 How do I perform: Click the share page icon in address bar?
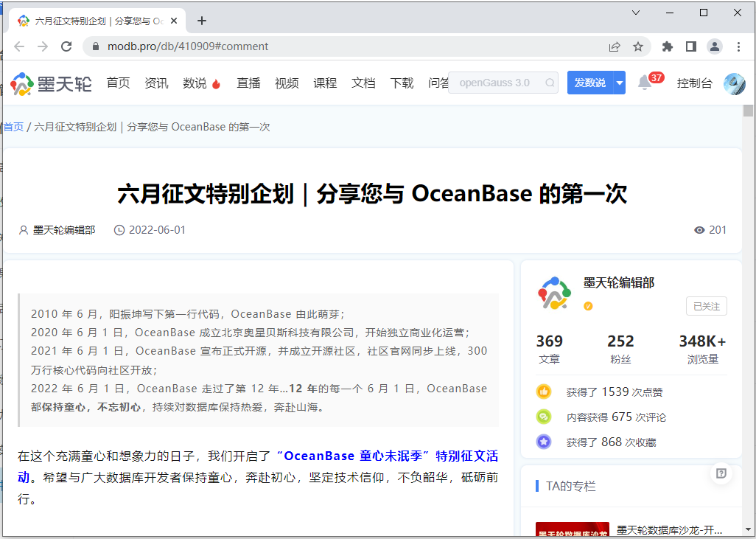click(x=615, y=46)
